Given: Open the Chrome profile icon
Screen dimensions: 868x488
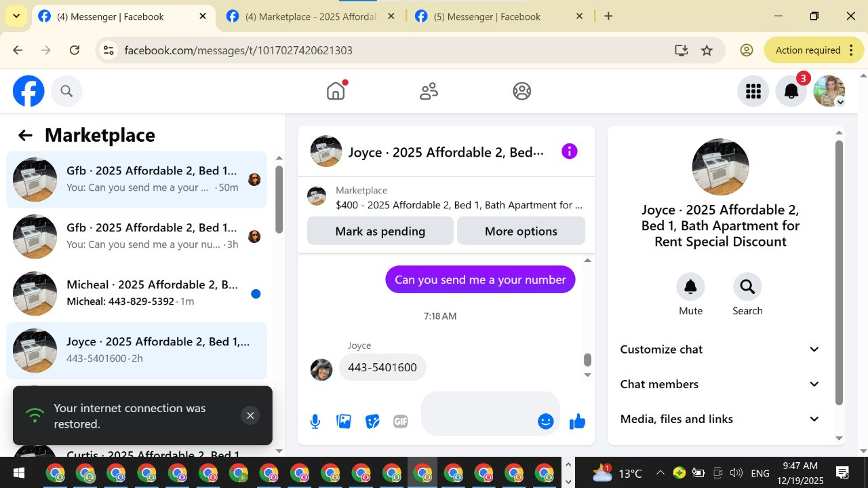Looking at the screenshot, I should [747, 50].
